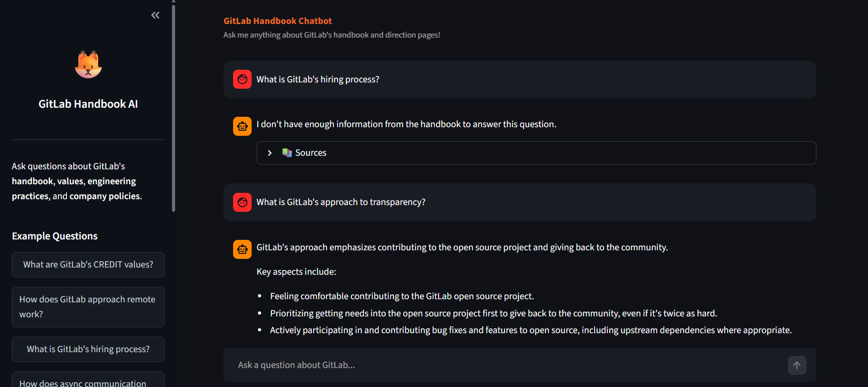
Task: Collapse the sidebar using the double-chevron
Action: [155, 15]
